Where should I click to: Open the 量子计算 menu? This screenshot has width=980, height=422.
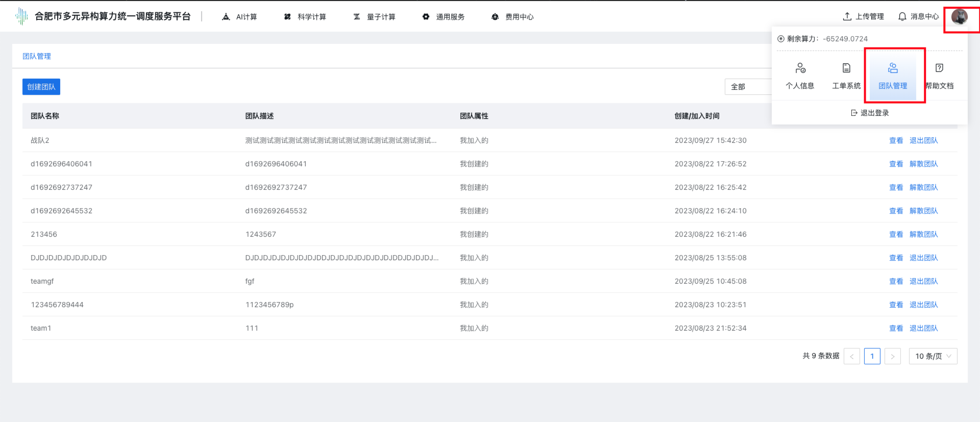coord(374,17)
